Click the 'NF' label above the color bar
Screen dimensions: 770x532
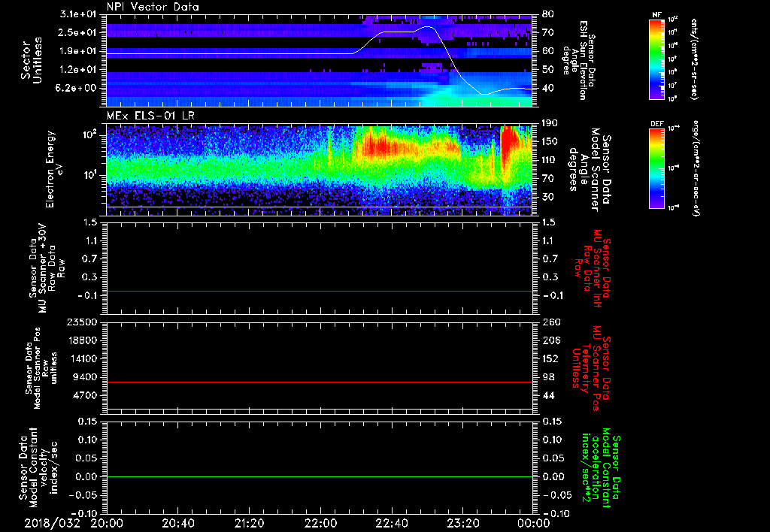(x=656, y=15)
